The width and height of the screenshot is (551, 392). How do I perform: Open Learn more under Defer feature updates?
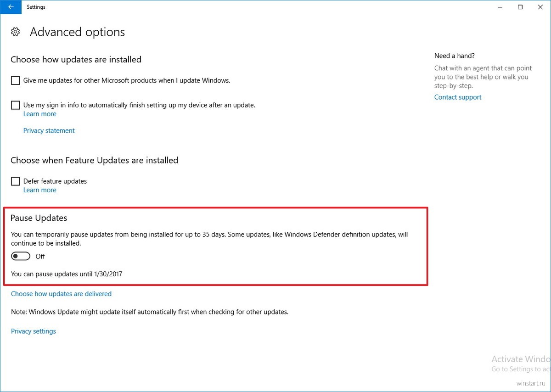pyautogui.click(x=40, y=190)
